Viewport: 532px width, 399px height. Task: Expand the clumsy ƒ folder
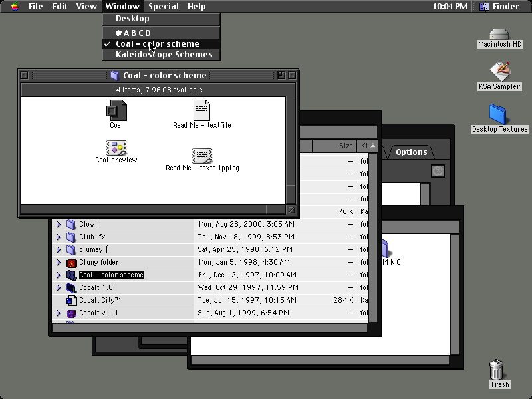coord(59,250)
